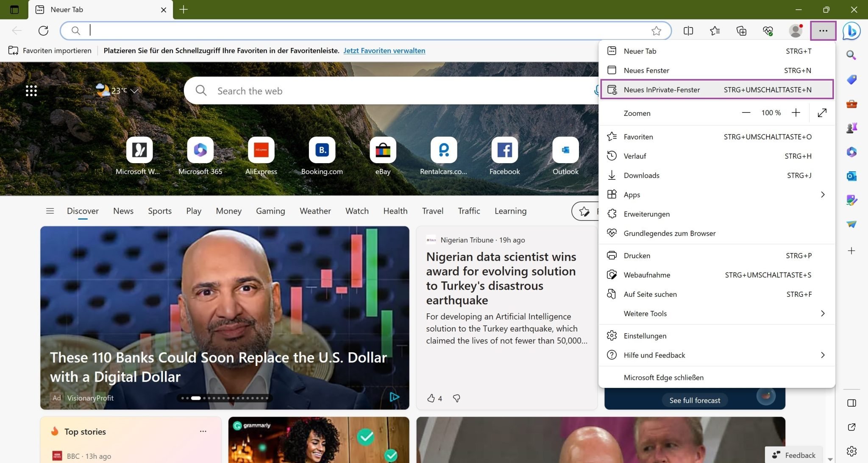
Task: Open Outlook from the sidebar
Action: coord(851,176)
